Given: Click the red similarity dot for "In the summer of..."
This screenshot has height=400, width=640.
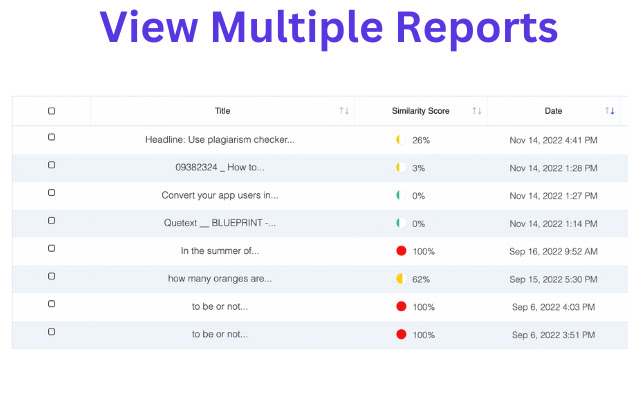Looking at the screenshot, I should [x=401, y=251].
